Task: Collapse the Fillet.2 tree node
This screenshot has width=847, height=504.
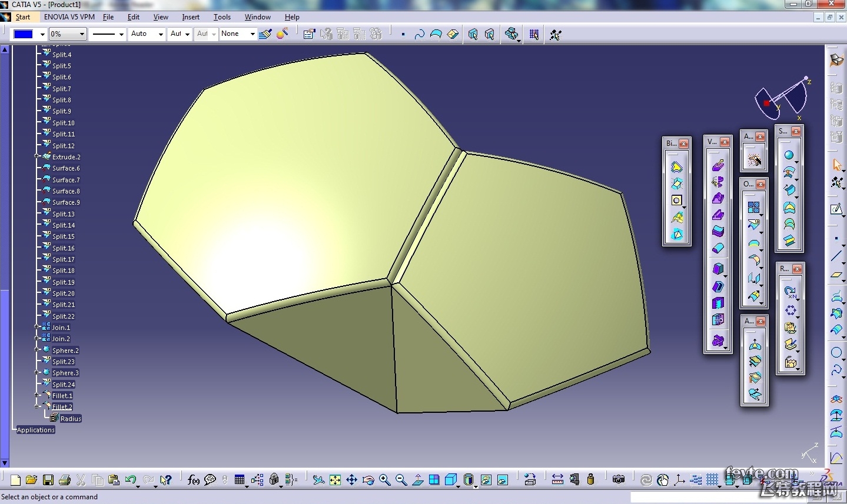Action: pos(36,406)
